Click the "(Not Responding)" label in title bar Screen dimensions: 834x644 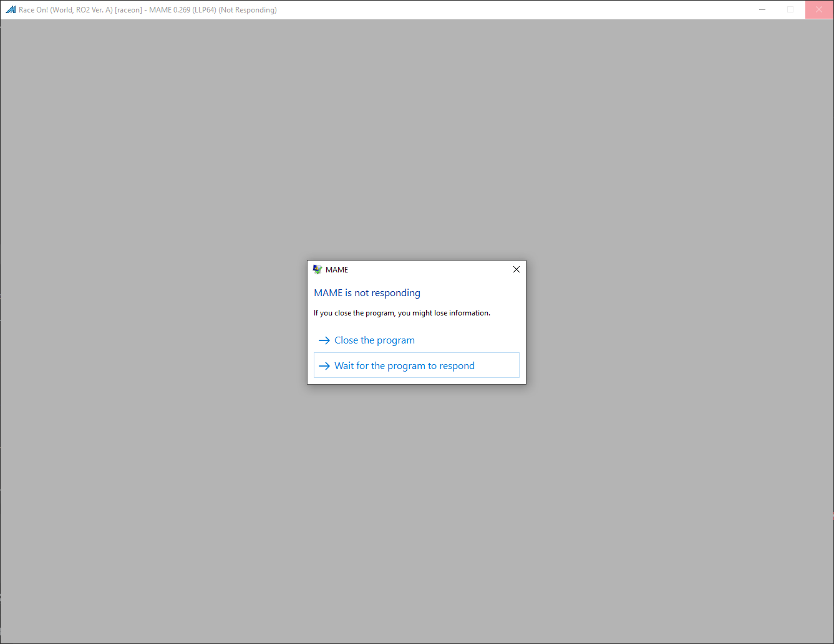pos(248,10)
